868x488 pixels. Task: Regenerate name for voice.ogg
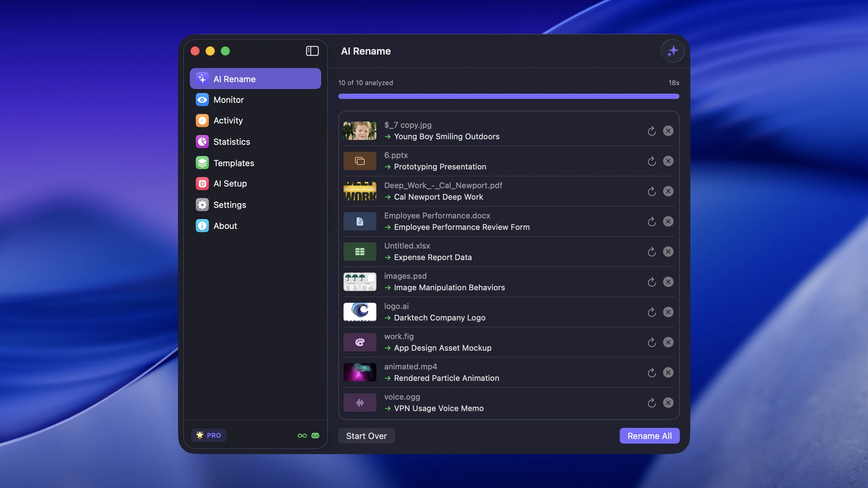pyautogui.click(x=652, y=403)
